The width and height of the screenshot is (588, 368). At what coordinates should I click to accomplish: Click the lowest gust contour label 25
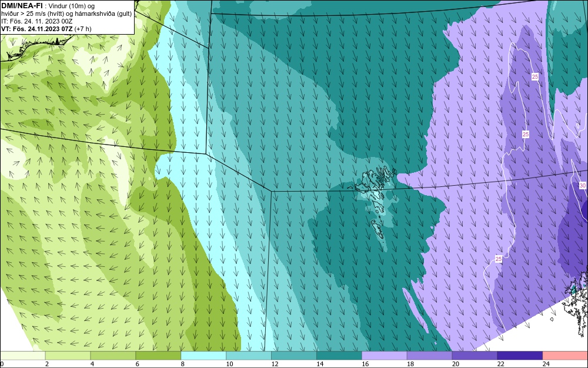[499, 259]
